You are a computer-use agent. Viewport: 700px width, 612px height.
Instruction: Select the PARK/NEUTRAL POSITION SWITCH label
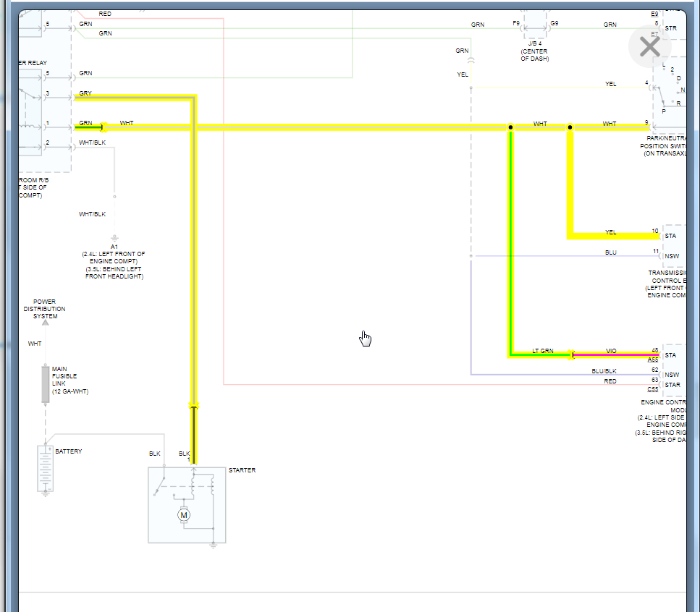[x=663, y=146]
